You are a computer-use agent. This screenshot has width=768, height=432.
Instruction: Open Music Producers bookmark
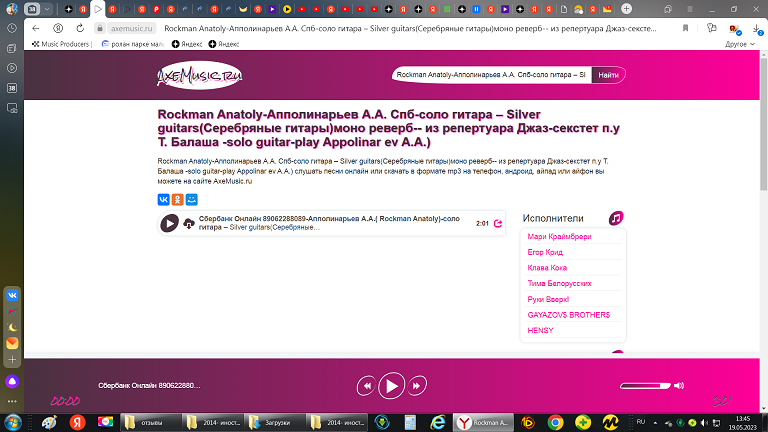pos(62,44)
